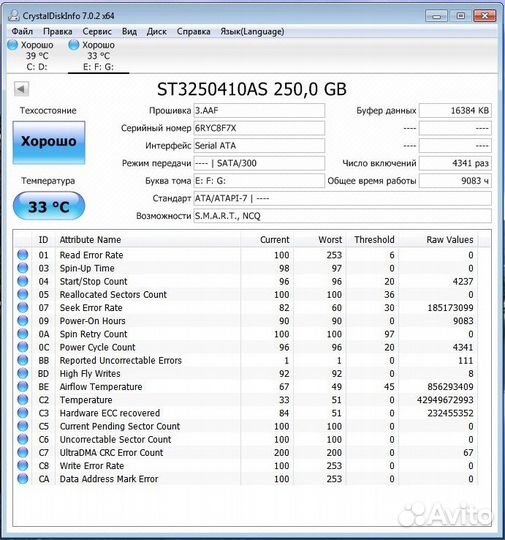Click the 33 °C temperature indicator
505x540 pixels.
[49, 206]
